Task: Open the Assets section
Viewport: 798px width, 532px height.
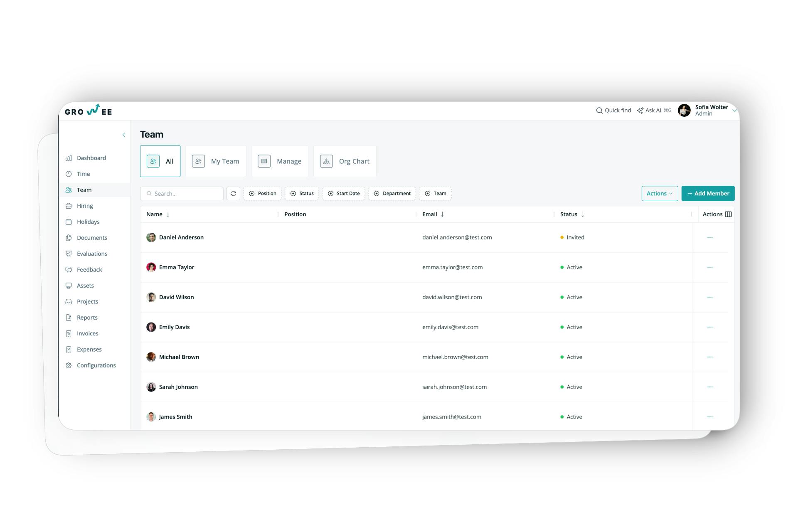Action: 85,286
